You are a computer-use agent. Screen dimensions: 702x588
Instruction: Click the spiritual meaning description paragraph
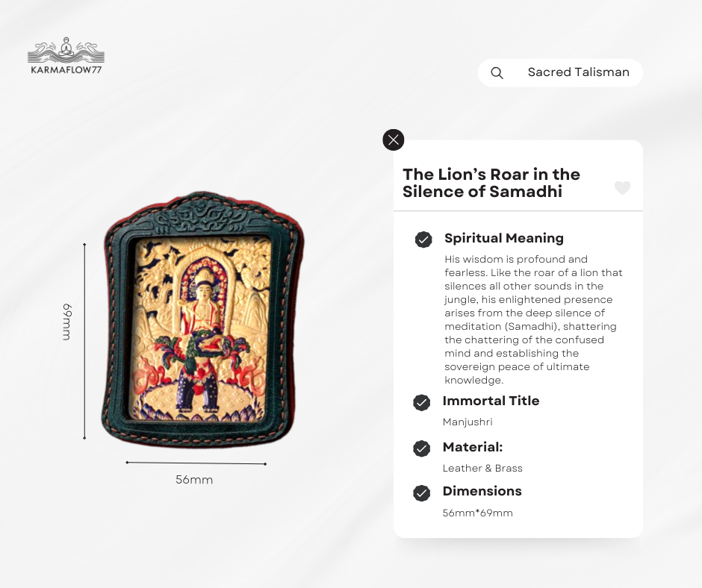[x=533, y=319]
